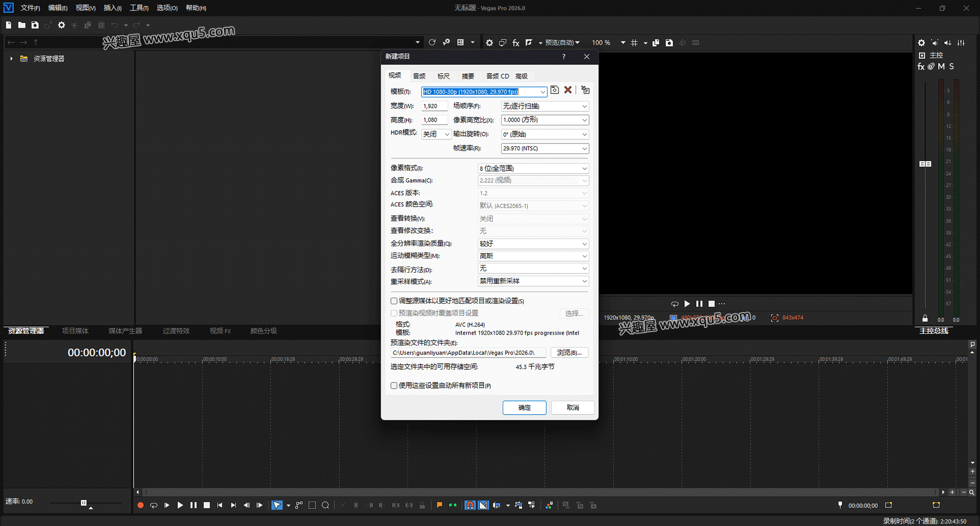Copy snapshot to clipboard in preview toolbar
The image size is (980, 526).
point(656,43)
